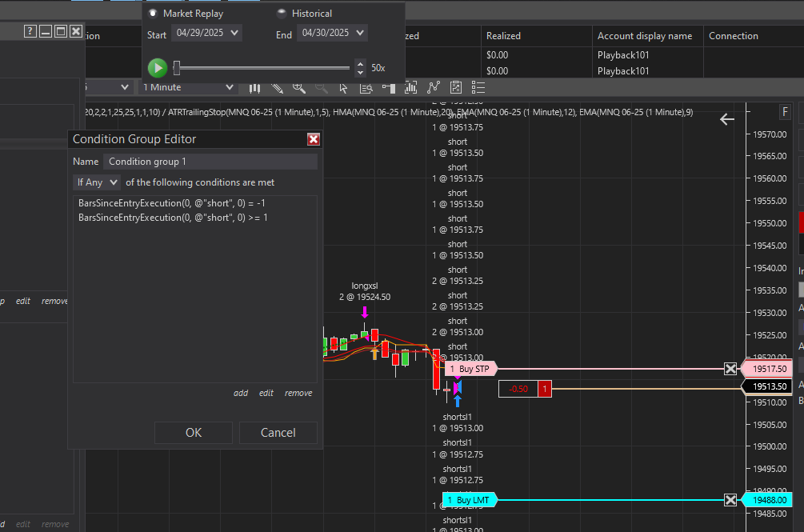Close the Condition Group Editor dialog

[x=314, y=139]
